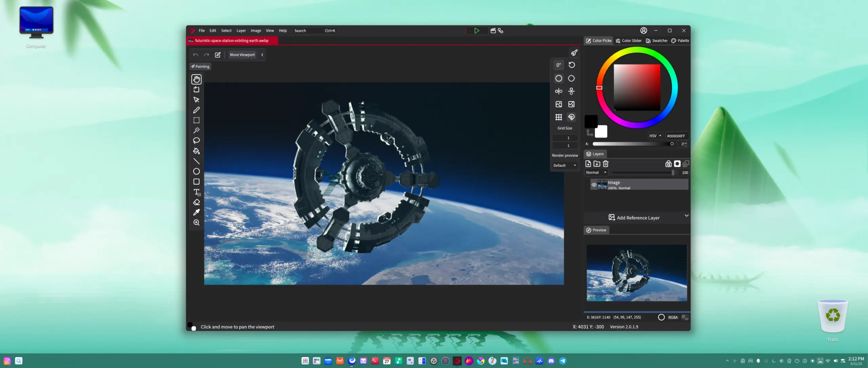Image resolution: width=868 pixels, height=368 pixels.
Task: Select the Flood Fill bucket tool
Action: tap(196, 151)
